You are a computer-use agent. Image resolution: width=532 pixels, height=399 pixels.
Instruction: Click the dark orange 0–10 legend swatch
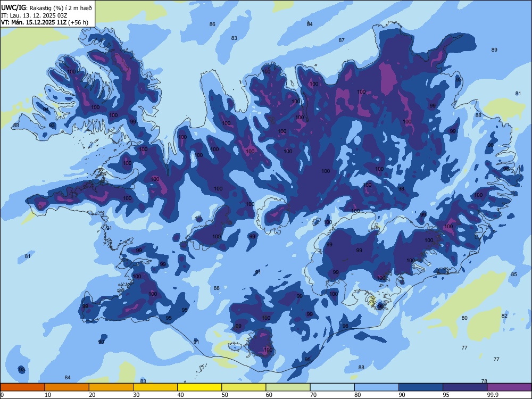23,387
